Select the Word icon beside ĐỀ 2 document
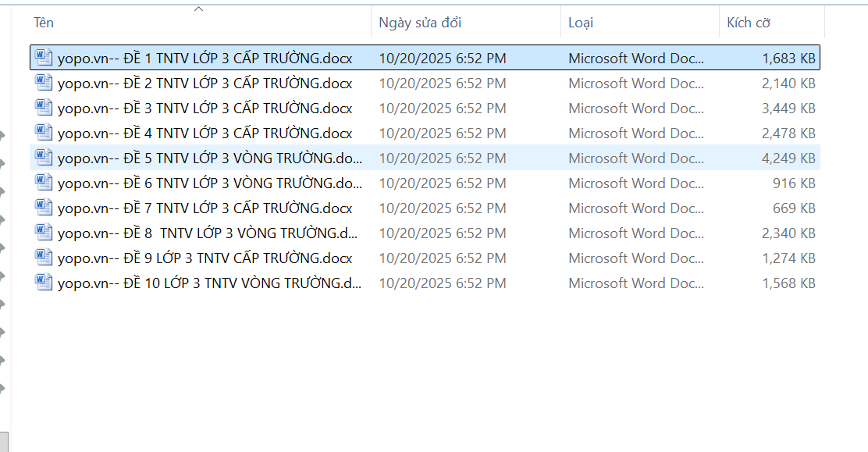 [x=44, y=83]
